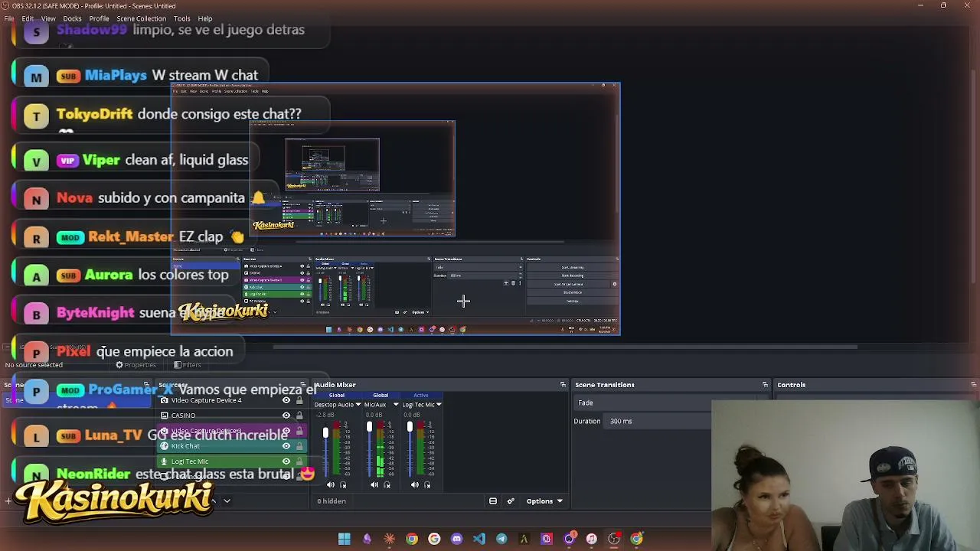The image size is (980, 551).
Task: Open source Properties button
Action: 136,365
